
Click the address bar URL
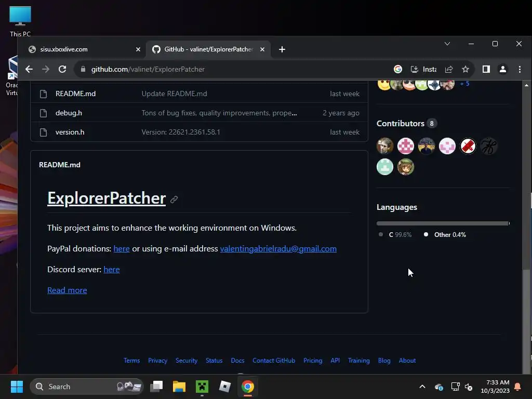click(148, 69)
